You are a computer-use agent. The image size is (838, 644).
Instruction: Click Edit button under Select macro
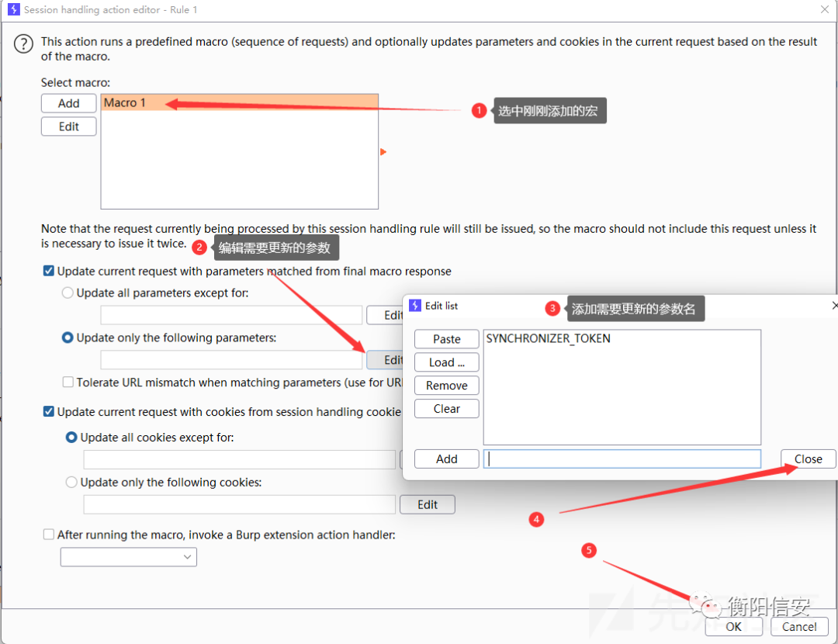tap(69, 126)
